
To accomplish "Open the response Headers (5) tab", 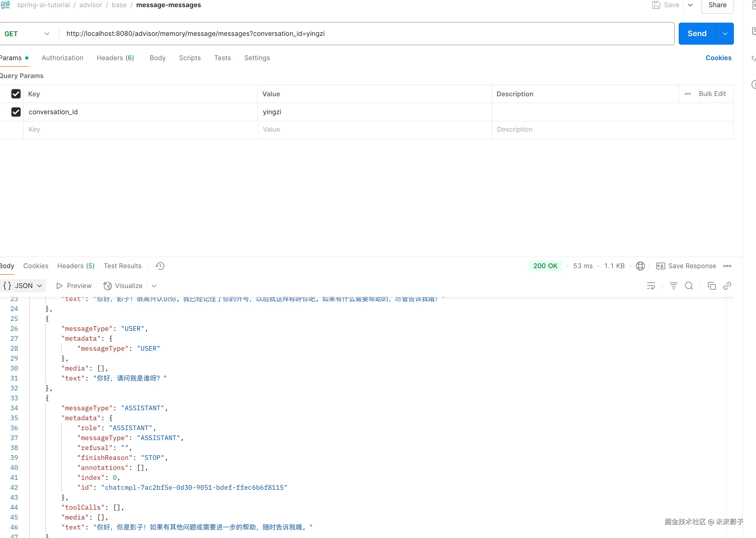I will [x=76, y=266].
